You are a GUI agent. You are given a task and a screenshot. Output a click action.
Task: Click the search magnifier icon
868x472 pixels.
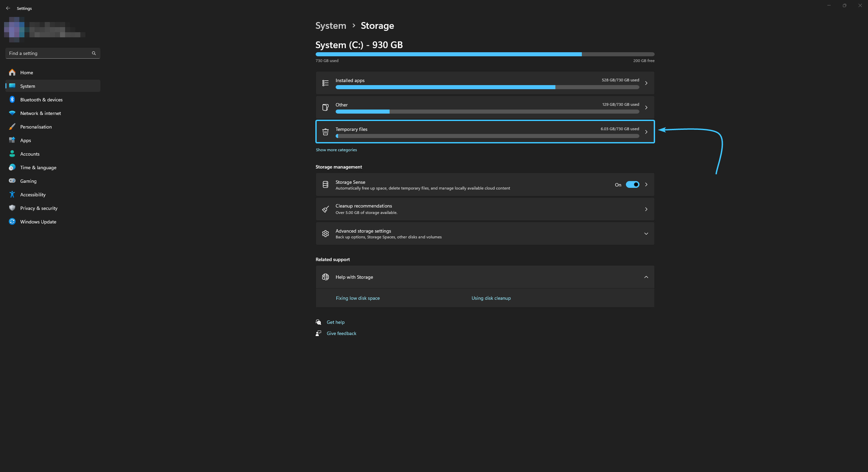click(94, 53)
